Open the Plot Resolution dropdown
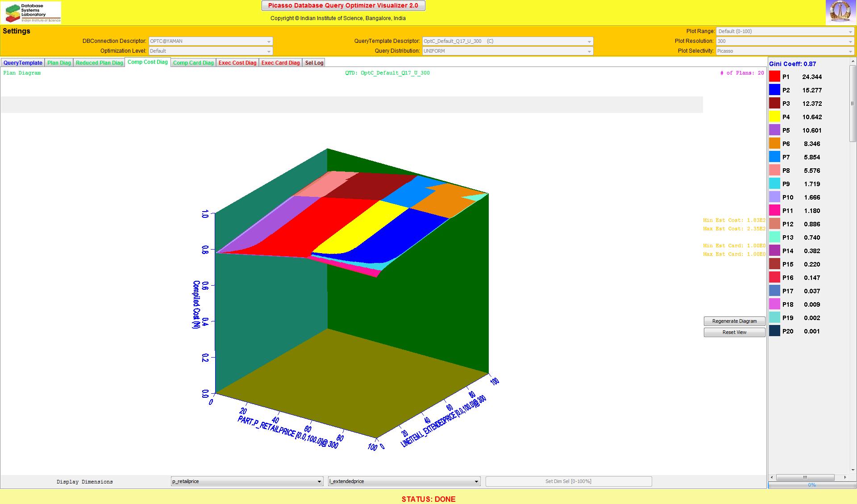Screen dimensions: 857x504 (x=785, y=41)
